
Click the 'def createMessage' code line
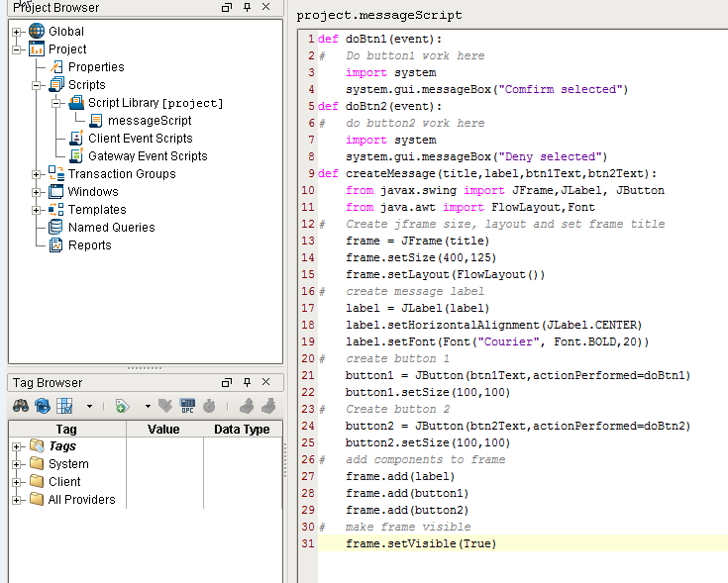[487, 173]
